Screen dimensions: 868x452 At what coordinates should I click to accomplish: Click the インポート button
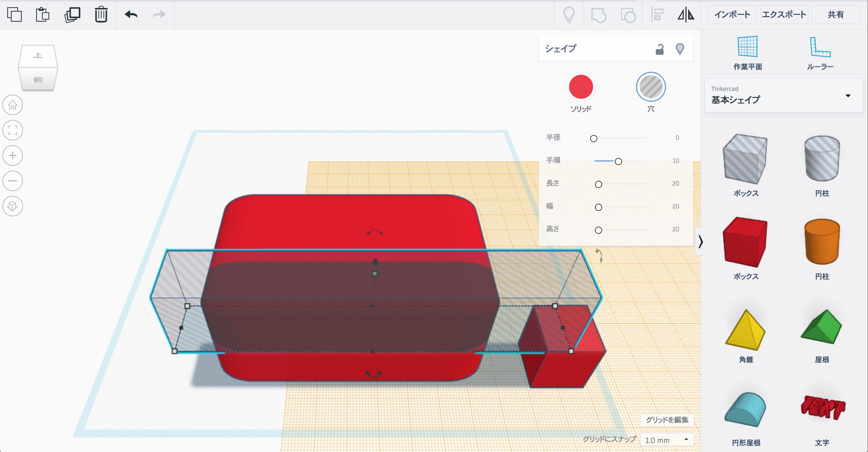click(732, 14)
